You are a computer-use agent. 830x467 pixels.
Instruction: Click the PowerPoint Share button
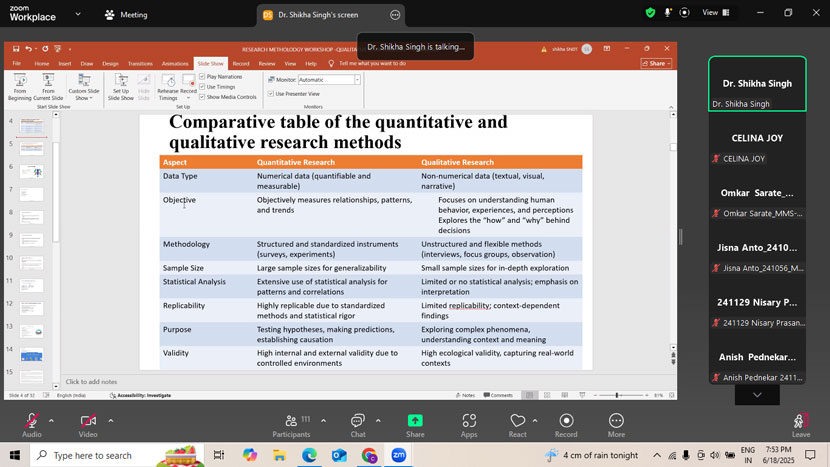pos(656,63)
